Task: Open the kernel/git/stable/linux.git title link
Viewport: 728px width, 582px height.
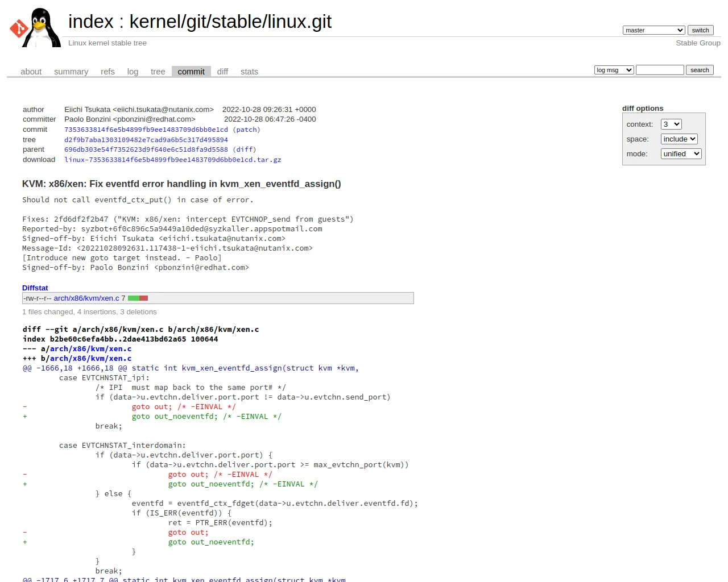Action: (x=230, y=22)
